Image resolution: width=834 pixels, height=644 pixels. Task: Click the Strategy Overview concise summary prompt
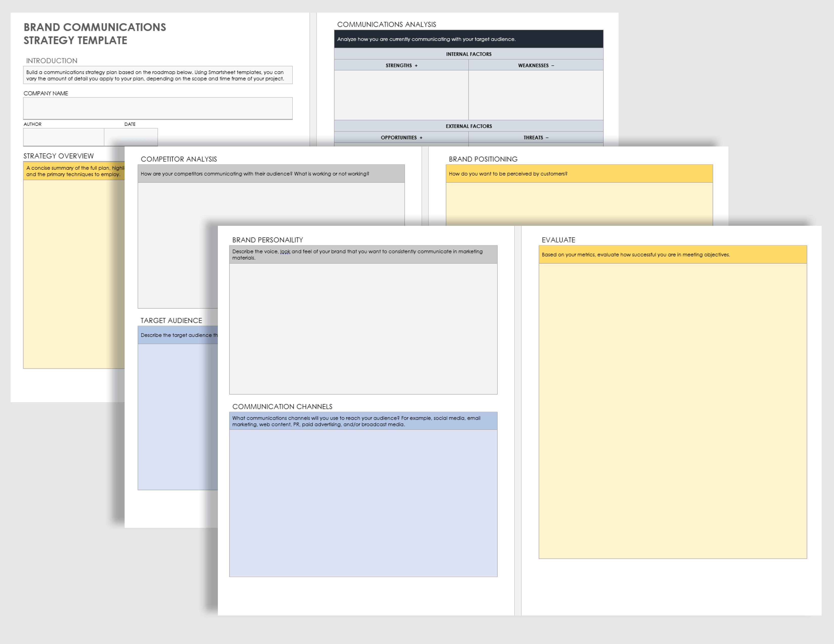[x=74, y=171]
